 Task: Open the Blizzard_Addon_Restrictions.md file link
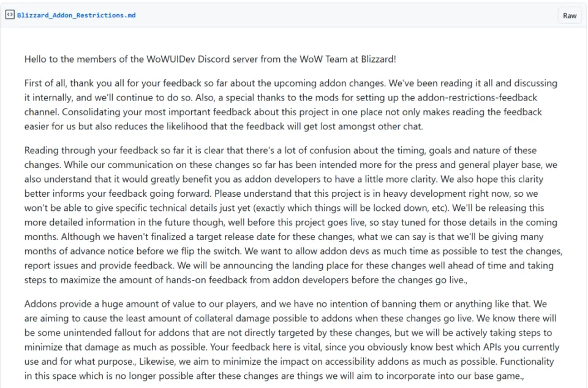click(x=76, y=15)
